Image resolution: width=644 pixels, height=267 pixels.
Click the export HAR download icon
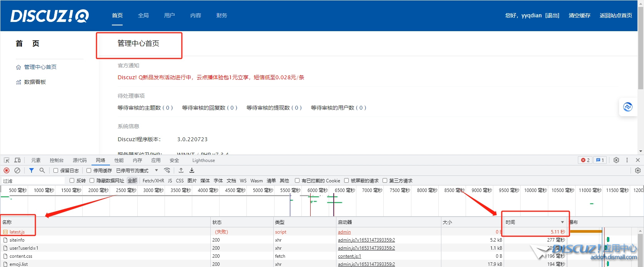point(192,170)
